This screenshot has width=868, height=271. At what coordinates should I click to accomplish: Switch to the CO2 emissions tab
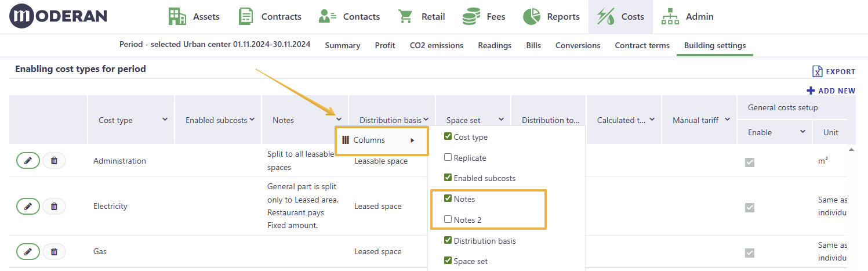click(x=437, y=45)
